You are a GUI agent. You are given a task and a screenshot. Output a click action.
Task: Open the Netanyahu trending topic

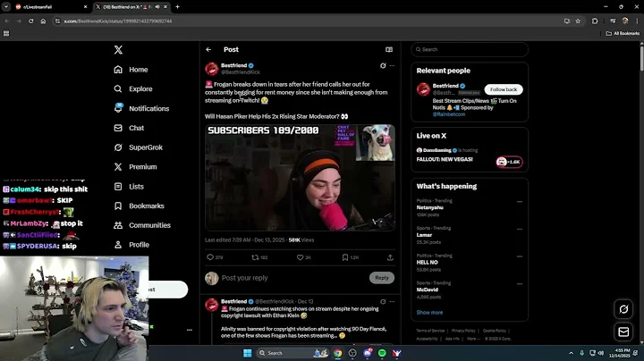tap(429, 207)
